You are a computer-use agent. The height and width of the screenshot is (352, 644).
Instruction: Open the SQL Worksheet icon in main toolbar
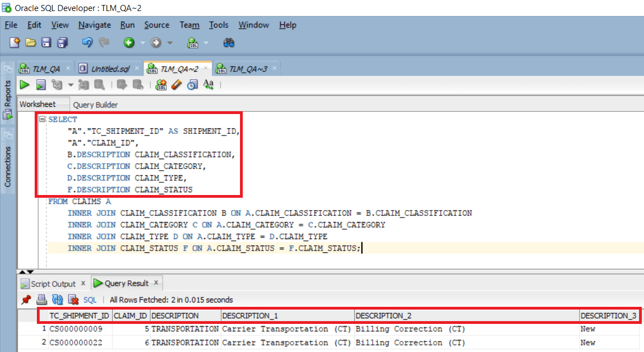pyautogui.click(x=193, y=42)
